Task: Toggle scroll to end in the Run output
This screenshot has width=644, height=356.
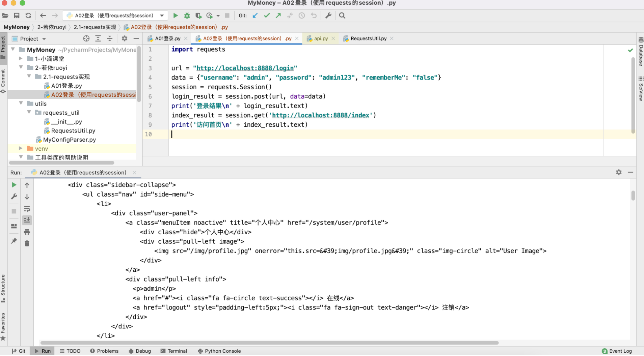Action: pyautogui.click(x=27, y=220)
